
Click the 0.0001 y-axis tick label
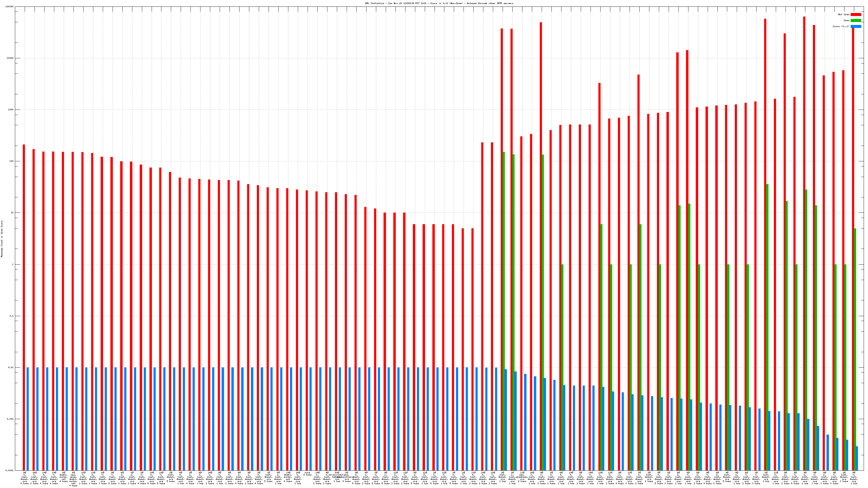click(10, 470)
